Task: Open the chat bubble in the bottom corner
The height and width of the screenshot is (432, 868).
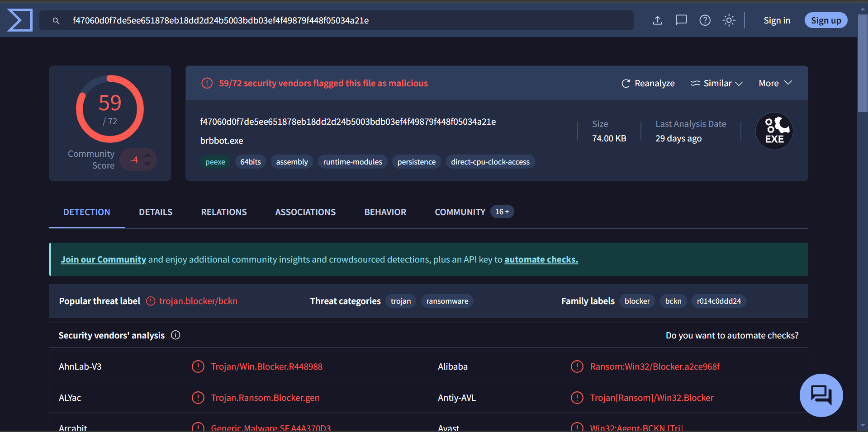Action: tap(821, 395)
